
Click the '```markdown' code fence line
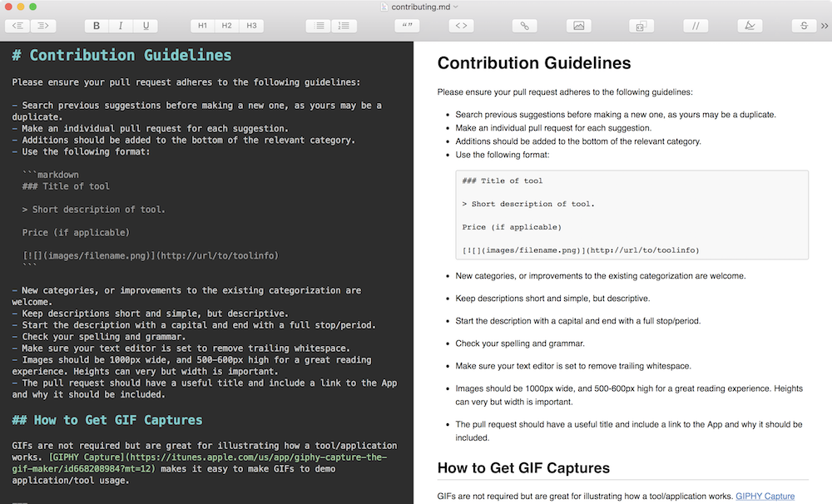click(51, 175)
